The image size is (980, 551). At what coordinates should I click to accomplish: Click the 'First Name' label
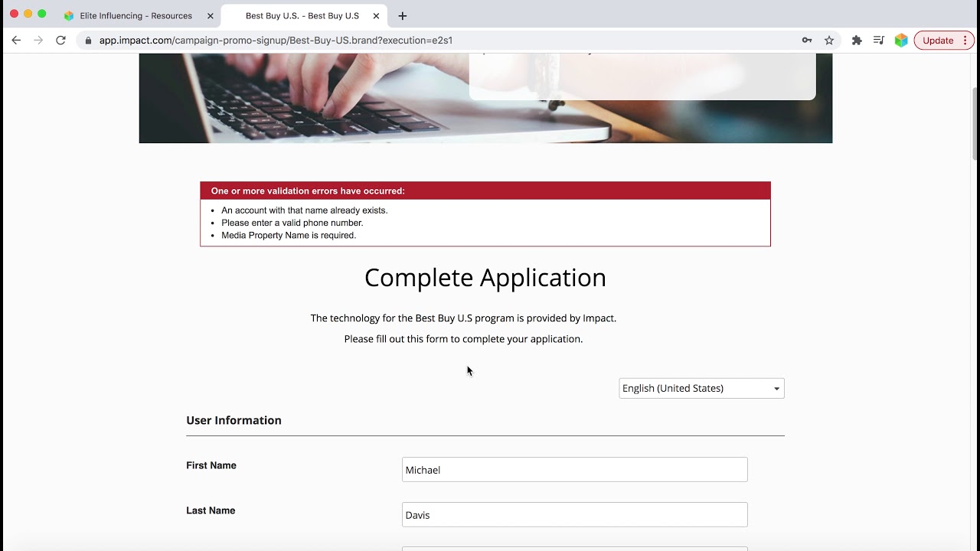click(x=211, y=465)
